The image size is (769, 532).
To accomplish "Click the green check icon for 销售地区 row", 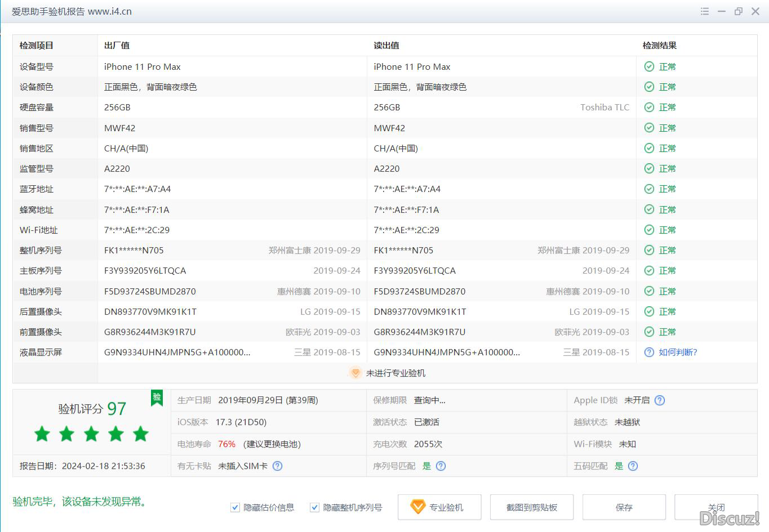I will [x=649, y=148].
